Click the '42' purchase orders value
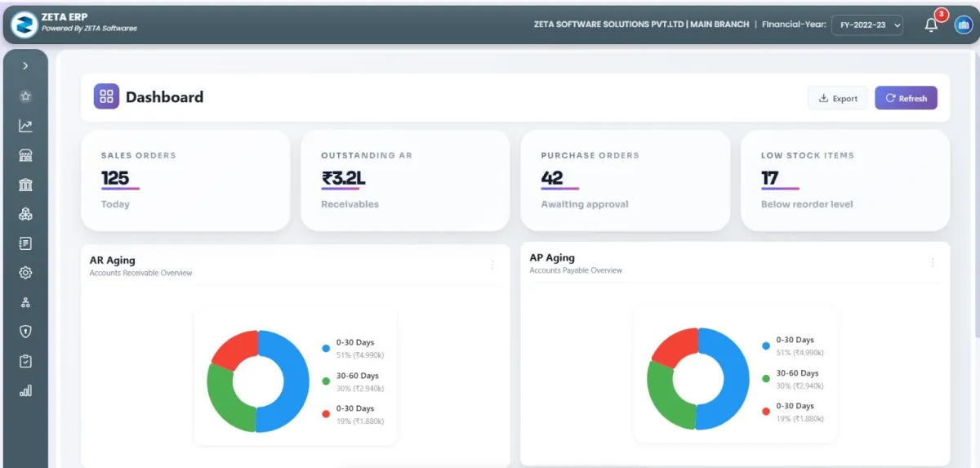 point(552,178)
